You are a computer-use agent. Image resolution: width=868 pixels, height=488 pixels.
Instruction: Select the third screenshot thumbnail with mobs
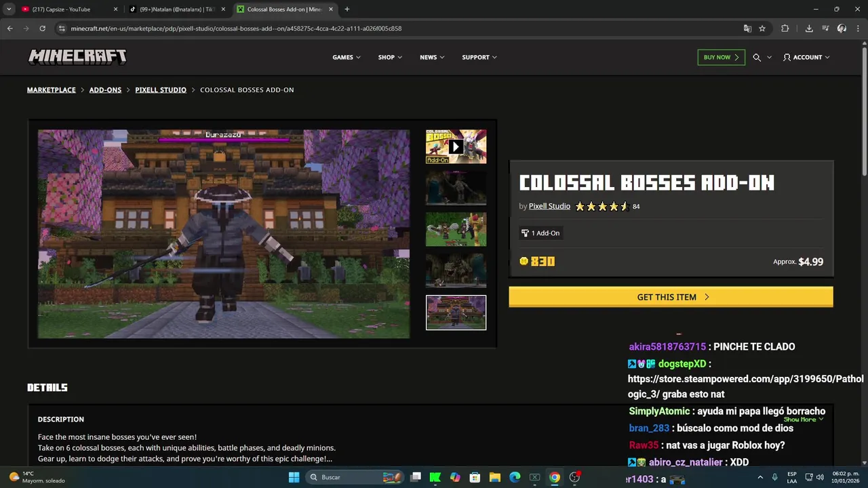(x=456, y=229)
